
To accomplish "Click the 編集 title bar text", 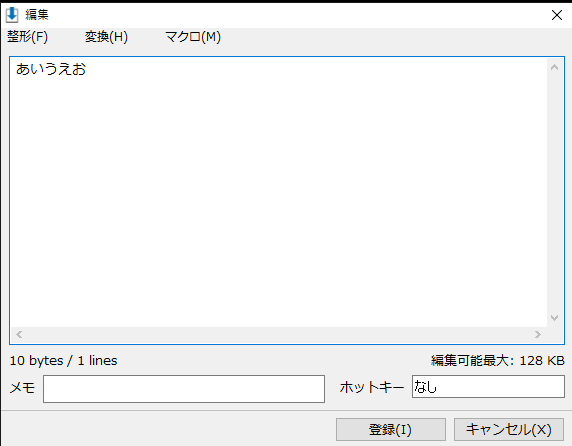I will (x=37, y=15).
